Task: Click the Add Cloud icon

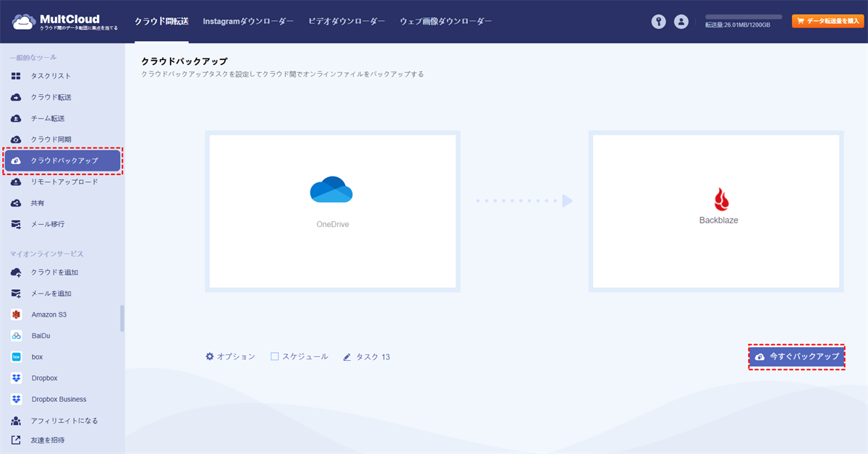Action: (16, 273)
